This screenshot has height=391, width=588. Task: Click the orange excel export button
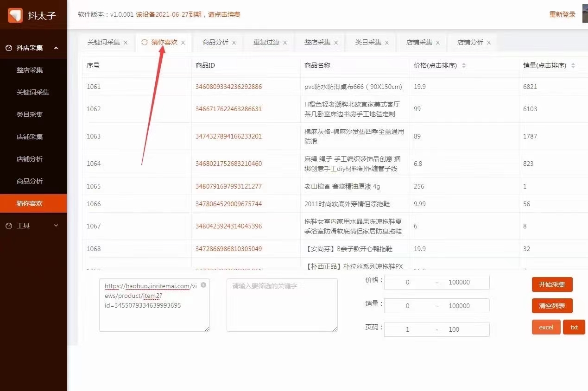(x=546, y=327)
